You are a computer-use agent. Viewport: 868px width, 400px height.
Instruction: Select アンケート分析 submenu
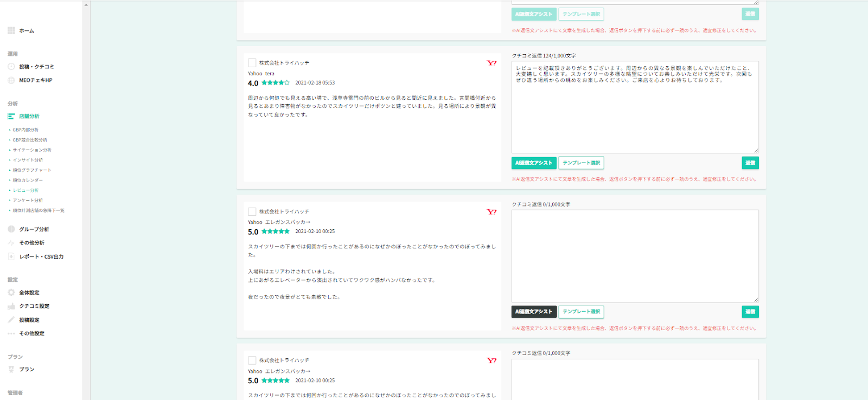pyautogui.click(x=28, y=201)
